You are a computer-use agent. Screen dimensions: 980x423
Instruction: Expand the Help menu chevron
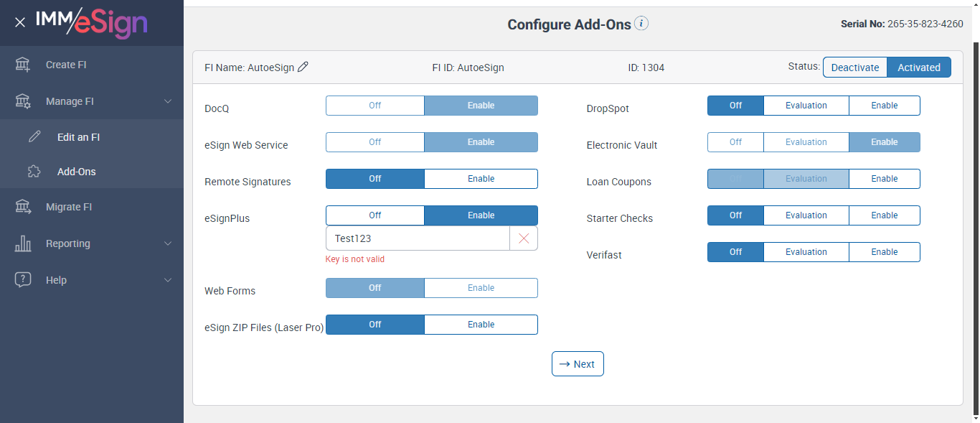click(168, 280)
